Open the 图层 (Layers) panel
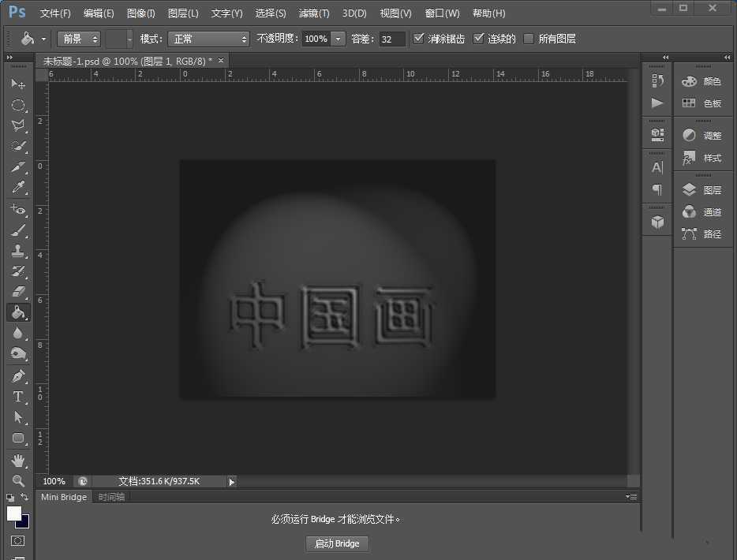 [x=702, y=189]
